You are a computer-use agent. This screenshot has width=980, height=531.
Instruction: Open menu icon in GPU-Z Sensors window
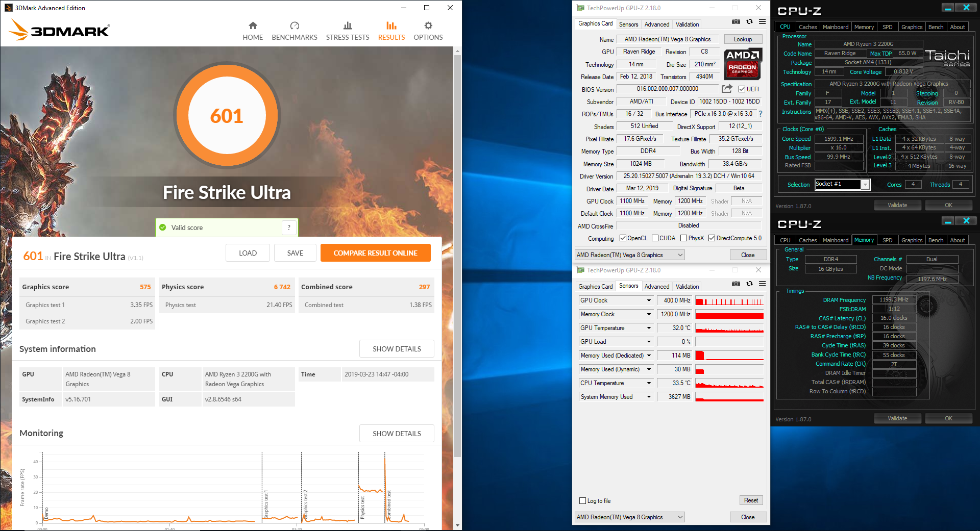pos(762,284)
